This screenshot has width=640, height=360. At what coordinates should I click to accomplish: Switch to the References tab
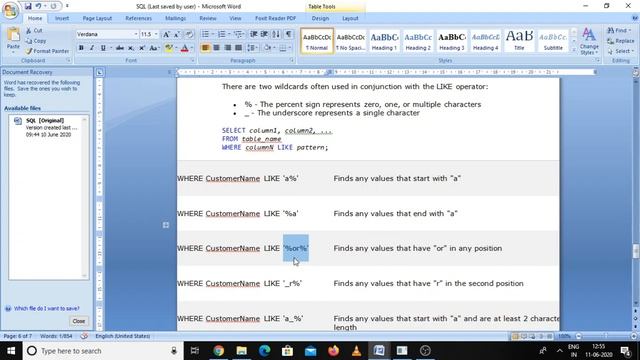click(x=138, y=18)
